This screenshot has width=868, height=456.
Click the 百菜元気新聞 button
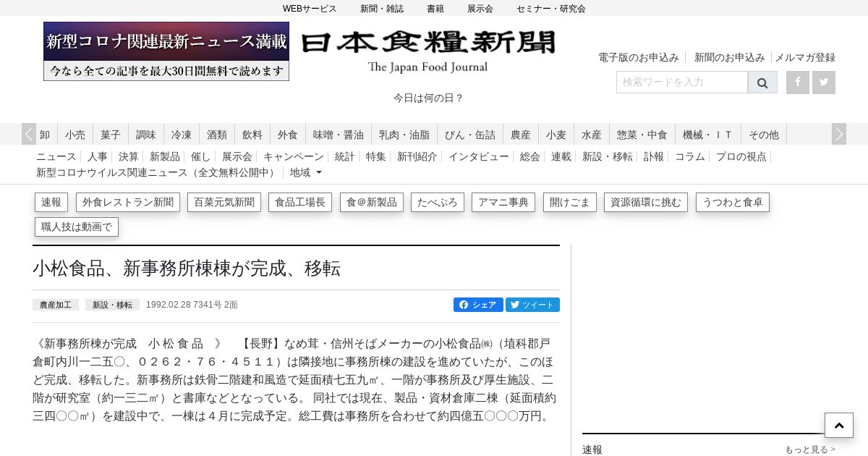pos(224,203)
